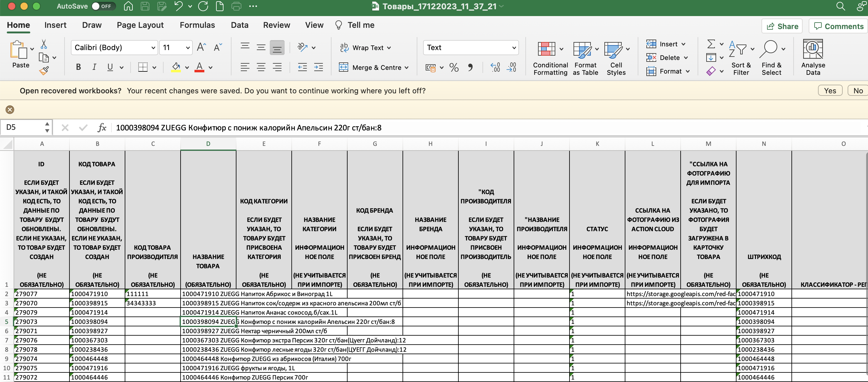Apply yellow fill colour
The image size is (868, 382).
(x=176, y=67)
